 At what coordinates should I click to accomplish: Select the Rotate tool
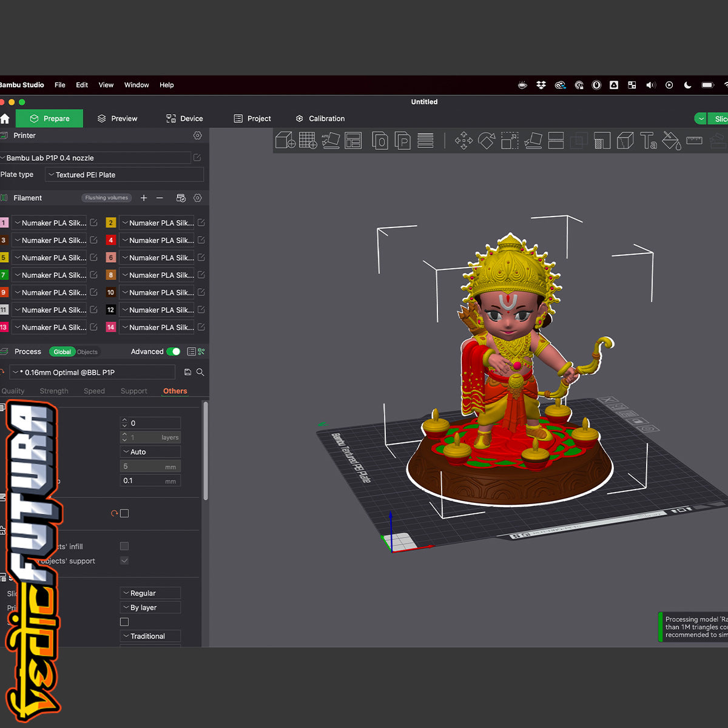(x=487, y=141)
